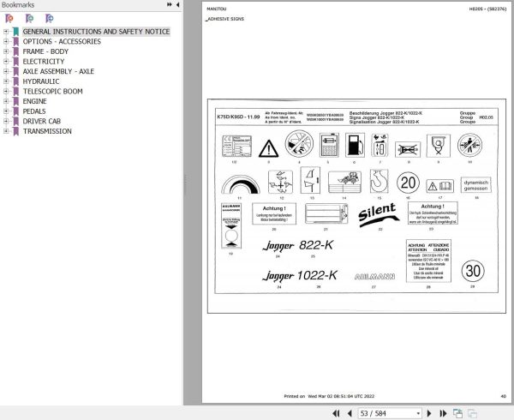514x420 pixels.
Task: Click the greyed-out window icon in the bottom toolbar
Action: pyautogui.click(x=472, y=413)
